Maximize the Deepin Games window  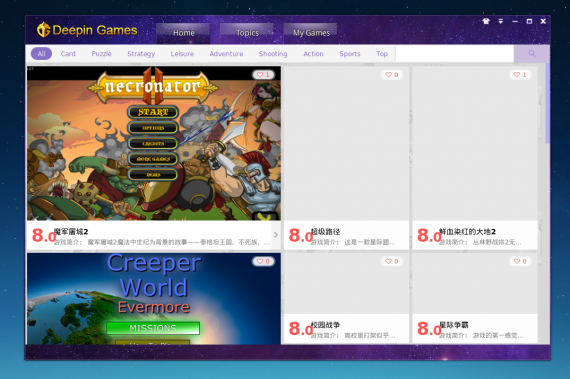529,21
